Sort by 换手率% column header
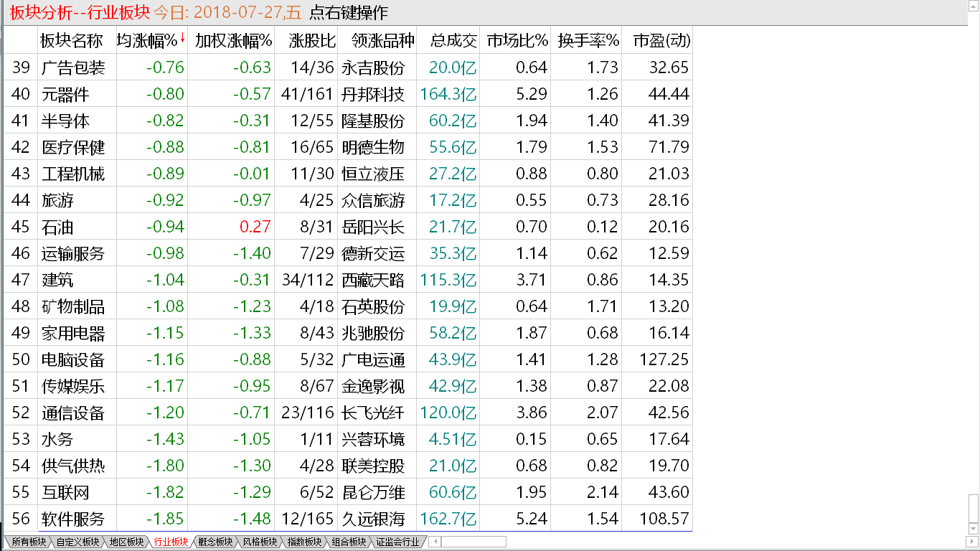Viewport: 980px width, 551px height. click(588, 41)
